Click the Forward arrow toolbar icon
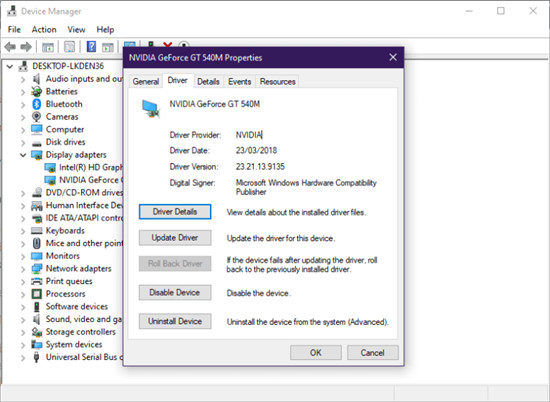Screen dimensions: 550x402 26,47
